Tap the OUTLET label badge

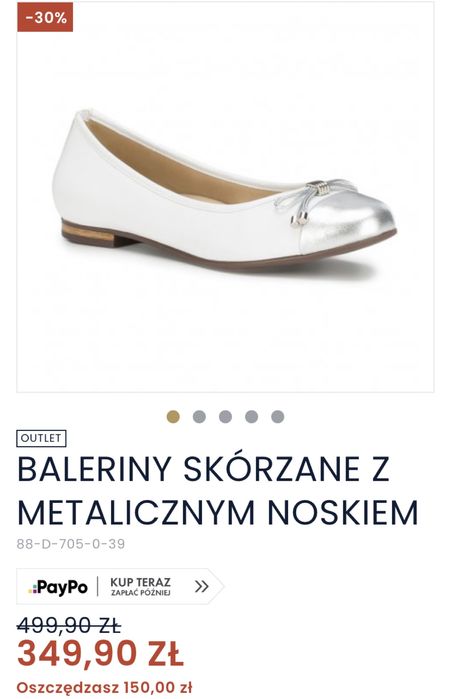pos(41,438)
